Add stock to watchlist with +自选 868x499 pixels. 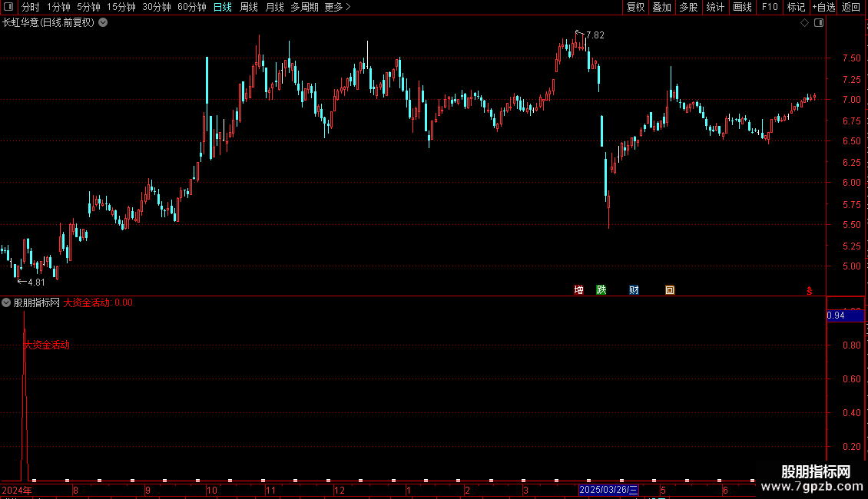pyautogui.click(x=823, y=7)
